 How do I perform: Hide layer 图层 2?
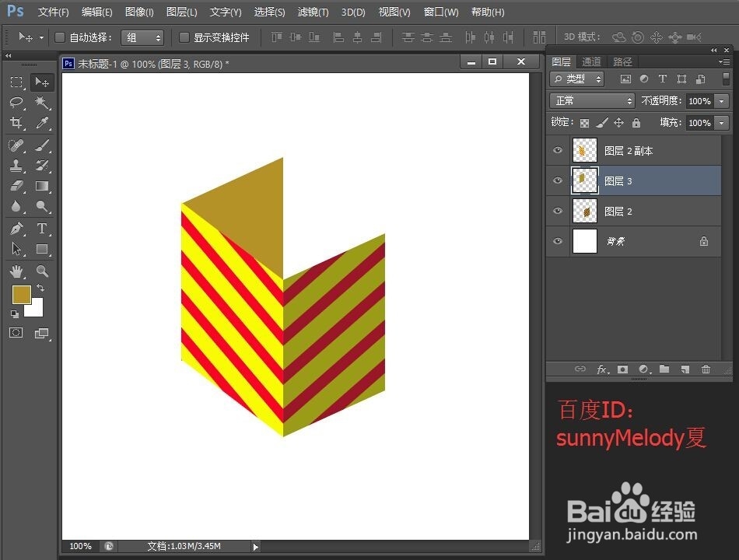[x=558, y=211]
